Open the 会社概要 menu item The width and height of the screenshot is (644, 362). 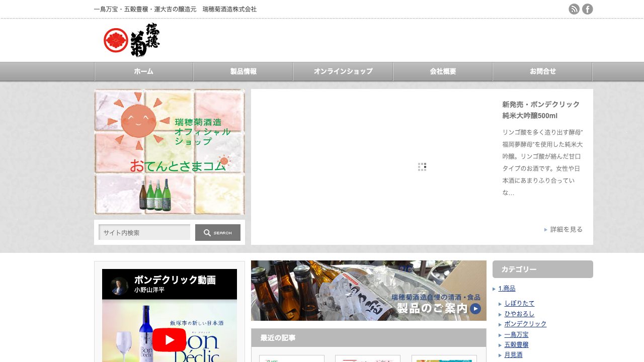click(443, 71)
